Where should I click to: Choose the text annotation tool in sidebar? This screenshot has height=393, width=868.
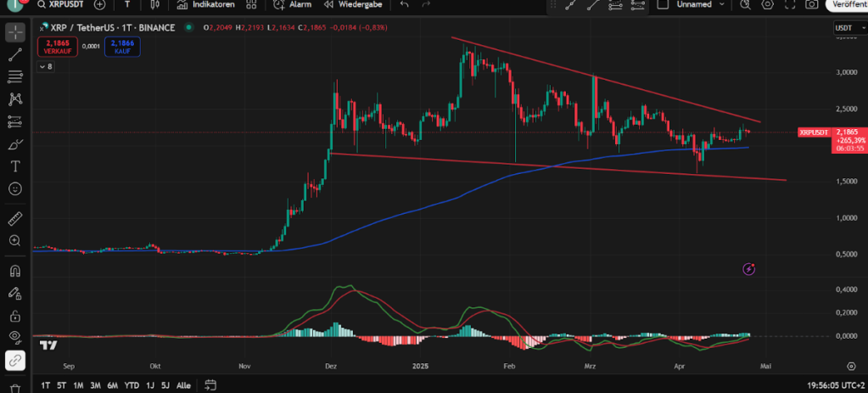[x=15, y=166]
